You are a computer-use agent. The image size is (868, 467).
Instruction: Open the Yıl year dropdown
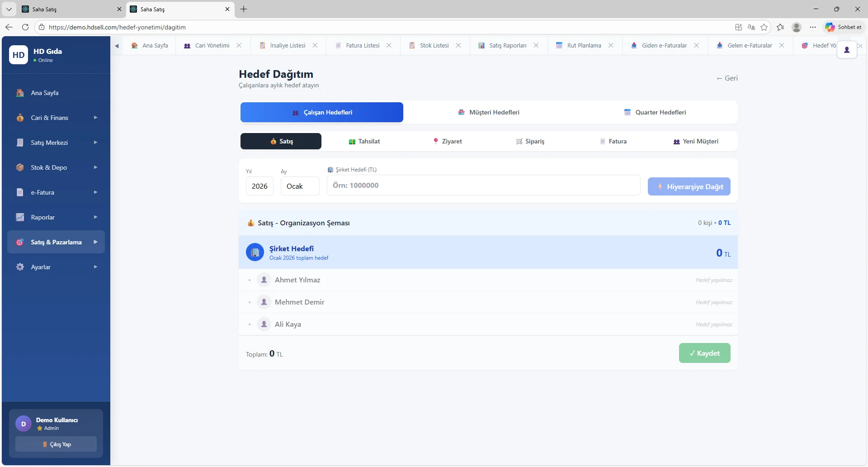click(259, 186)
